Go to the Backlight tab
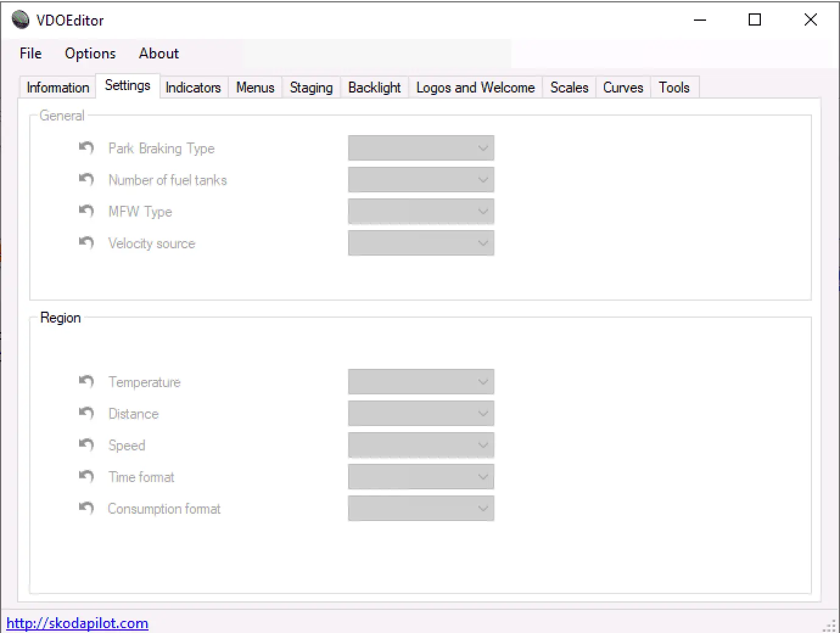The image size is (840, 633). pyautogui.click(x=374, y=88)
